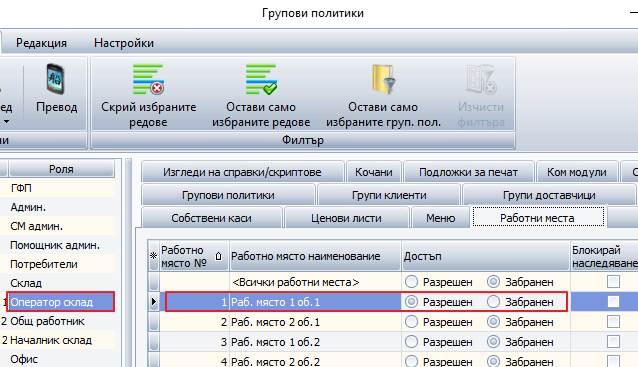Image resolution: width=638 pixels, height=367 pixels.
Task: Select the Админ. role
Action: pyautogui.click(x=61, y=207)
